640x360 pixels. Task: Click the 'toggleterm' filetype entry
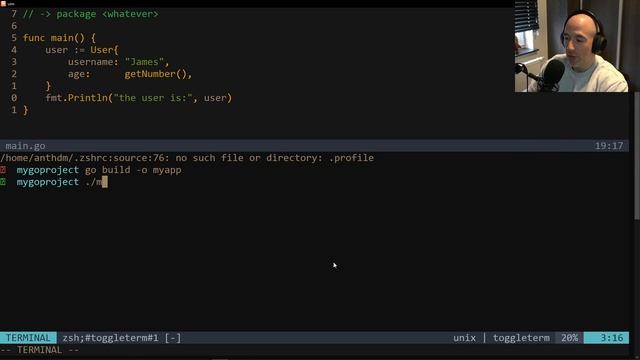tap(521, 338)
